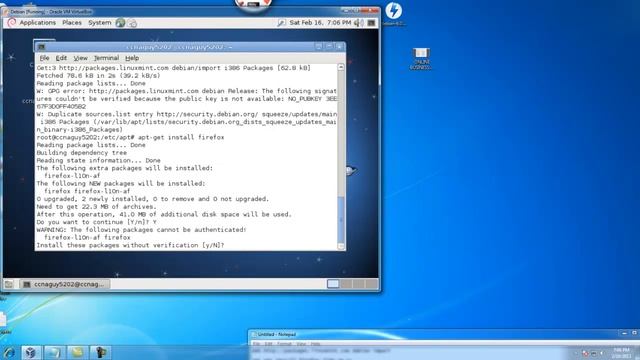Open the Online Business desktop icon
This screenshot has height=360, width=640.
coord(421,58)
